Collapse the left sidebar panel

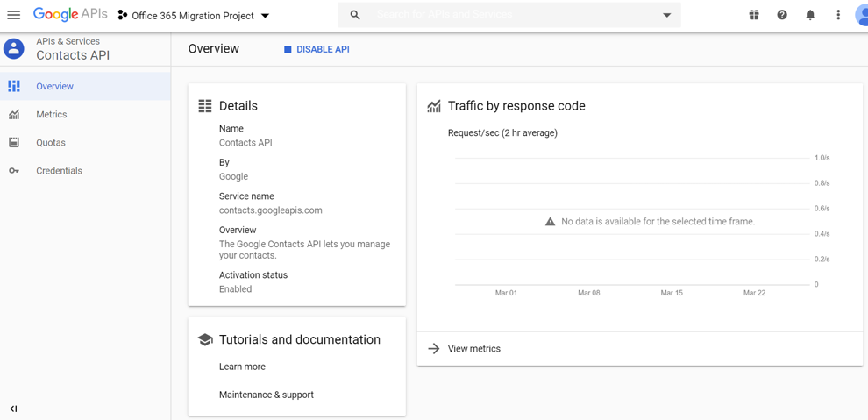coord(13,409)
